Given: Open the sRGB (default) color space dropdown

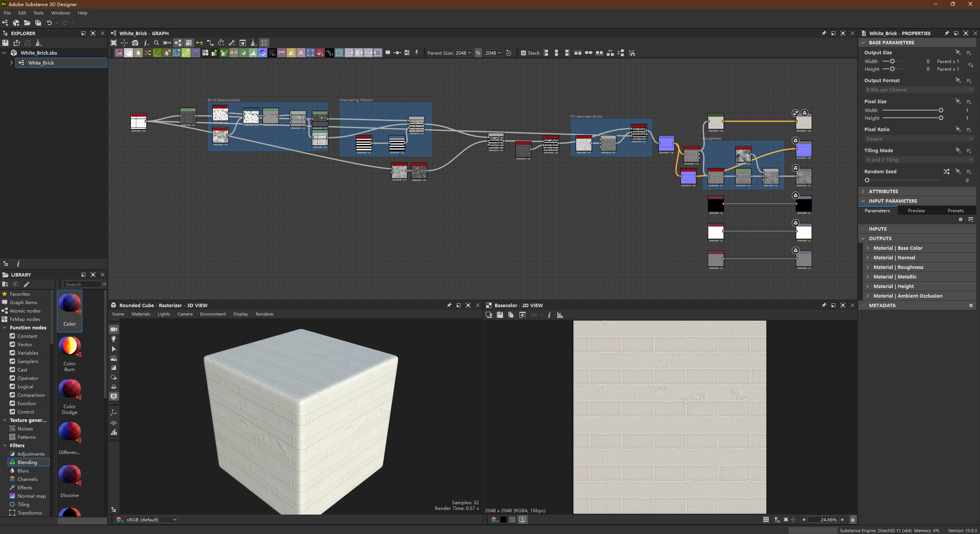Looking at the screenshot, I should coord(151,520).
